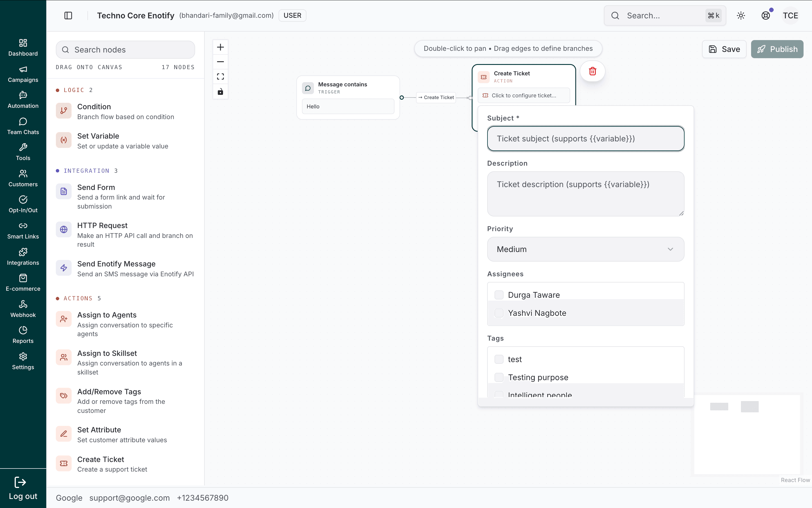Select the Assign to Skillset icon
812x508 pixels.
coord(64,358)
